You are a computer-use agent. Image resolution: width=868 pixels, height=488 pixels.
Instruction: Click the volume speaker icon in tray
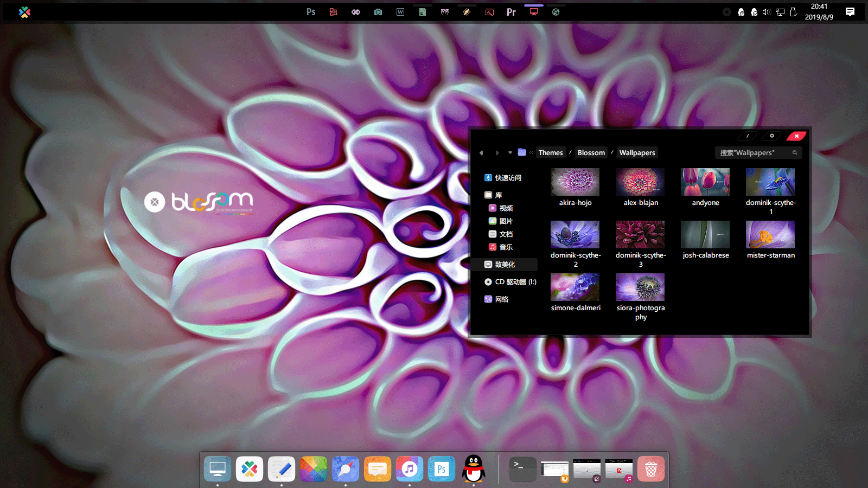click(x=766, y=12)
